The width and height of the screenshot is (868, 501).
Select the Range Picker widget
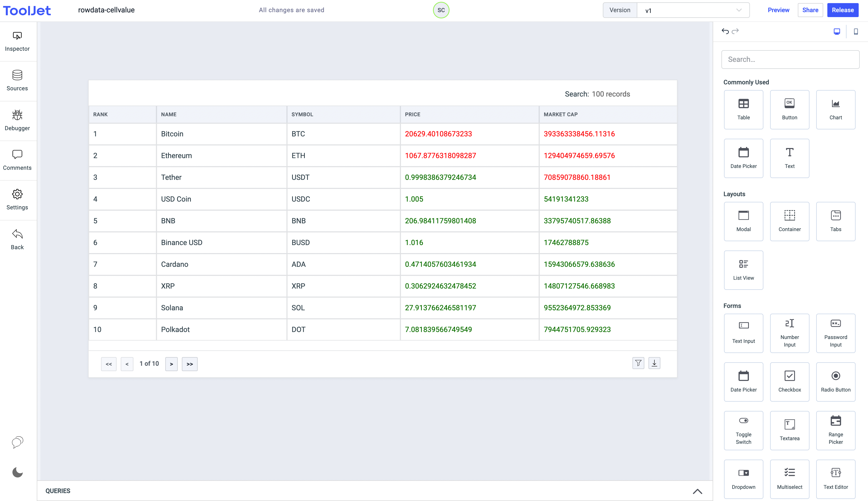[836, 431]
